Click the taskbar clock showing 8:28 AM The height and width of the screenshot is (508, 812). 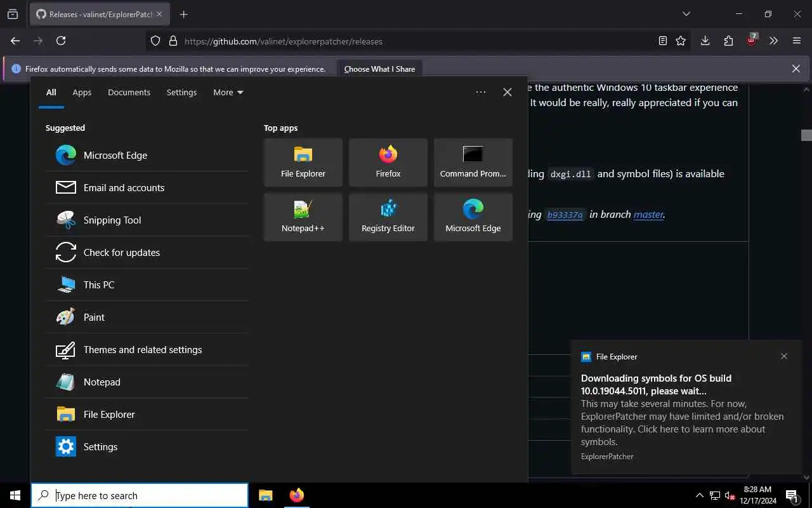757,495
